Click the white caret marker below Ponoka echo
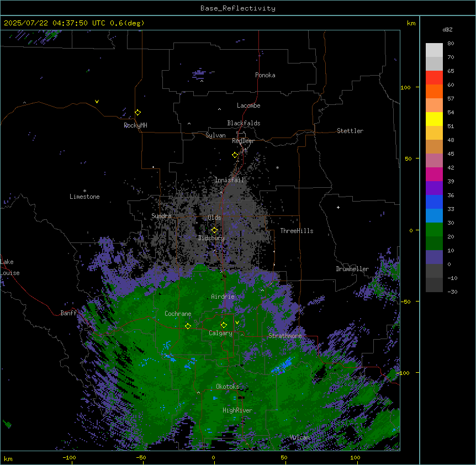Screen dimensions: 476x465 [202, 81]
